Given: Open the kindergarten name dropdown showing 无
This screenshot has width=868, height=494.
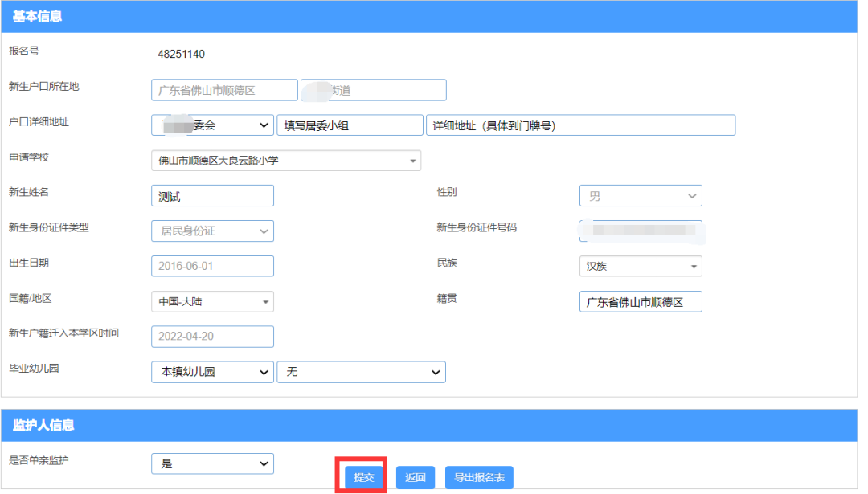Looking at the screenshot, I should point(361,372).
